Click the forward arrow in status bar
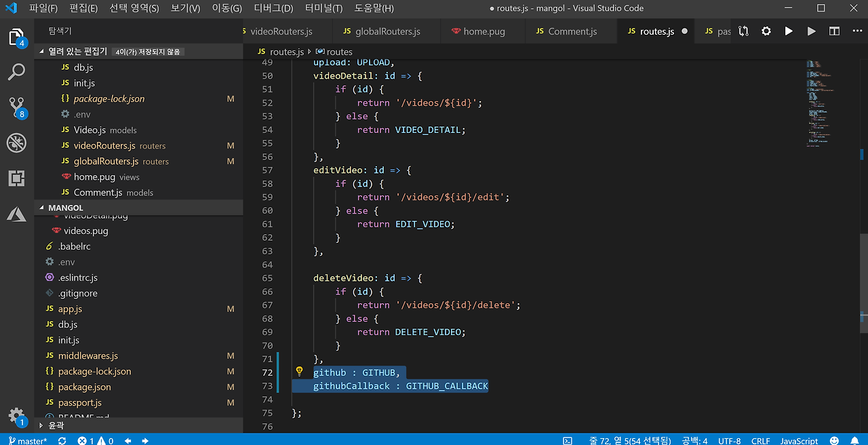The height and width of the screenshot is (445, 868). tap(144, 441)
